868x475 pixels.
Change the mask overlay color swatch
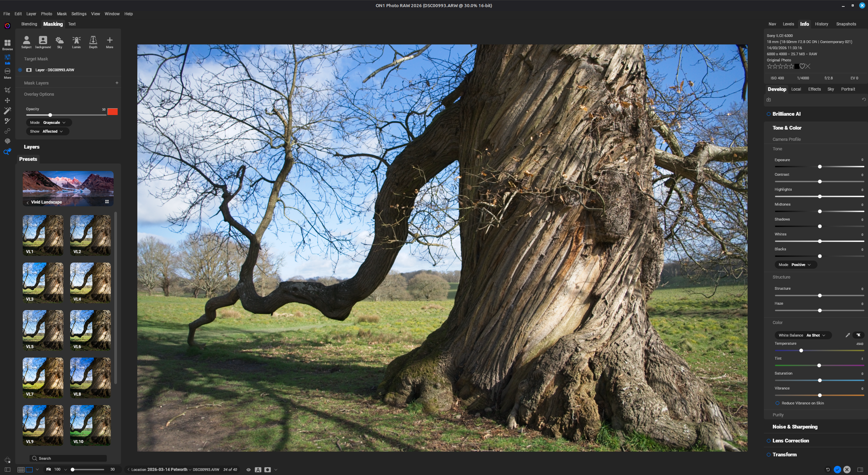point(113,111)
